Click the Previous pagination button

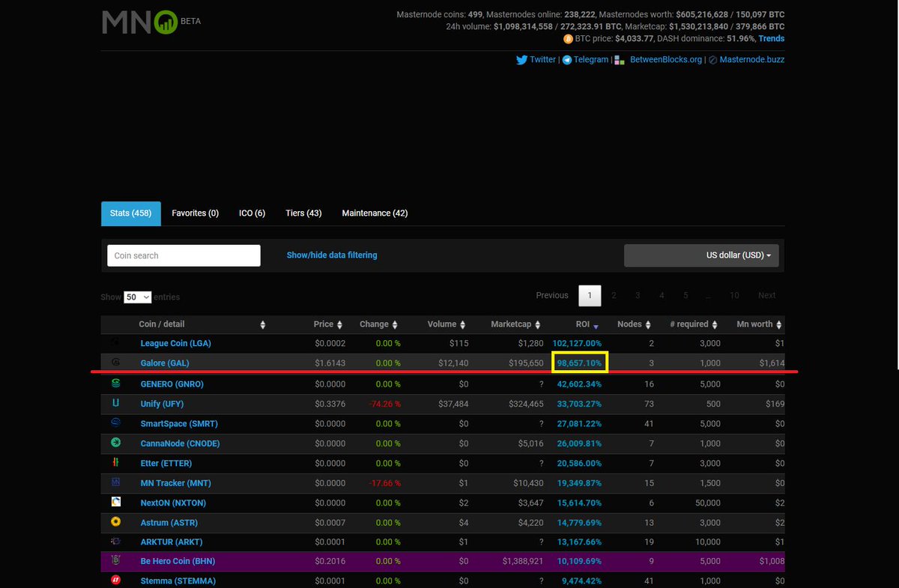tap(552, 295)
